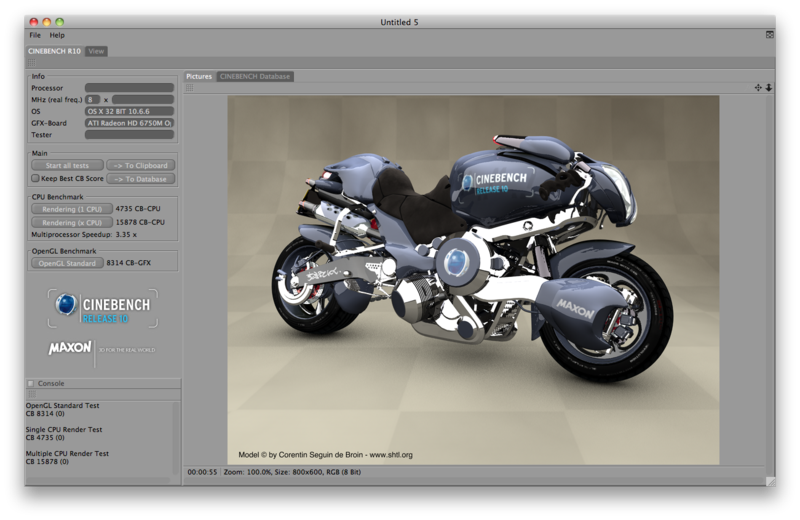
Task: Click the CINEBENCH Release 10 logo
Action: click(103, 308)
